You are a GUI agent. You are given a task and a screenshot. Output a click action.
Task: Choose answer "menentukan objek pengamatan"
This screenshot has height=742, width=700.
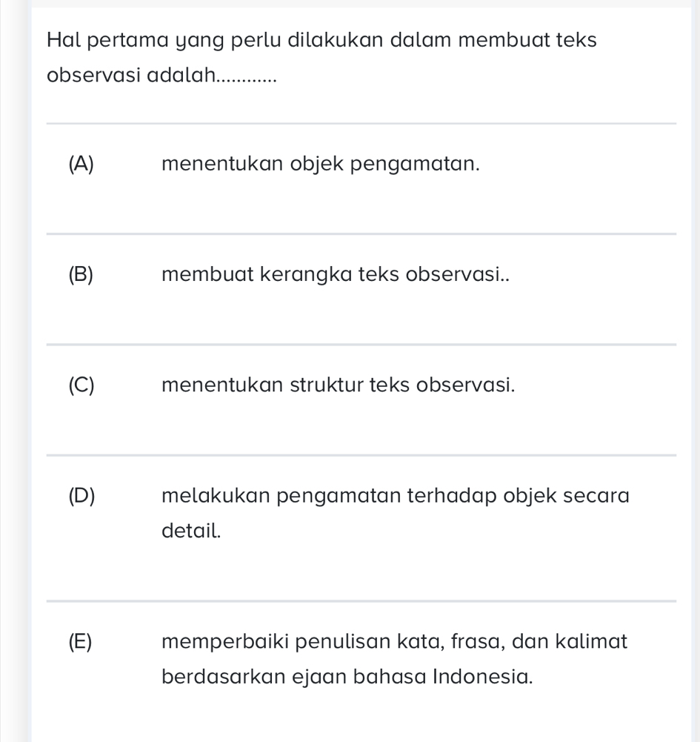320,163
